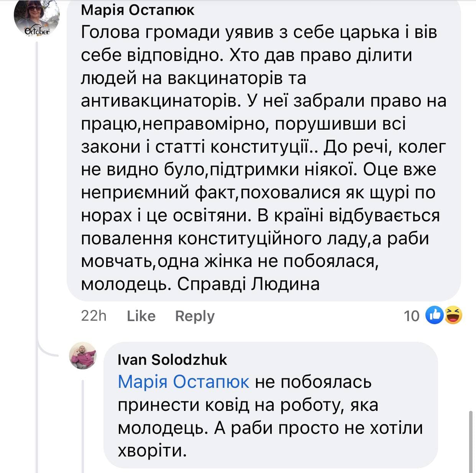
Task: Open Марія Остапюк's profile picture
Action: pyautogui.click(x=36, y=18)
